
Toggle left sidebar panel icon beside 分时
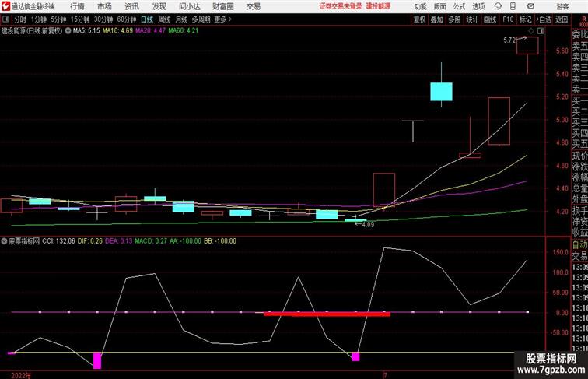tap(5, 19)
